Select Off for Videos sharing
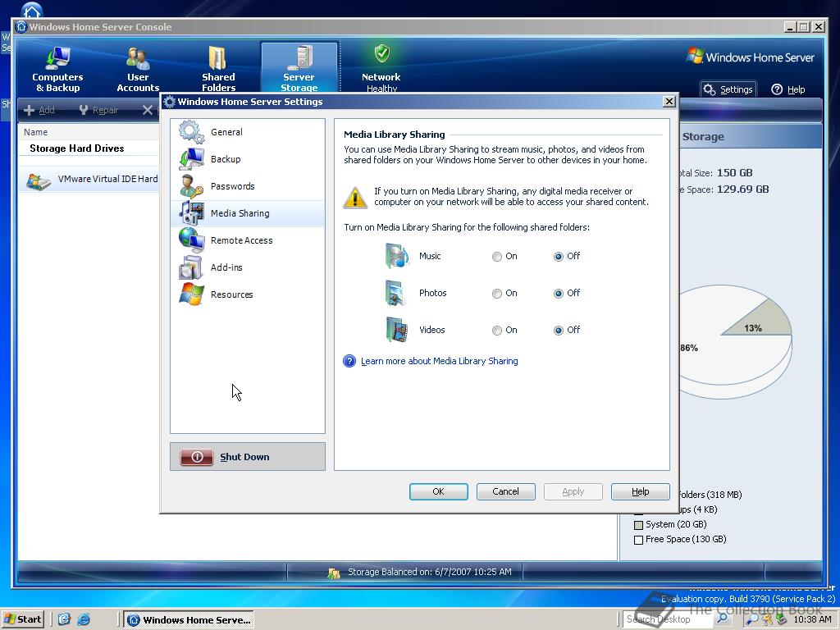 [x=558, y=331]
